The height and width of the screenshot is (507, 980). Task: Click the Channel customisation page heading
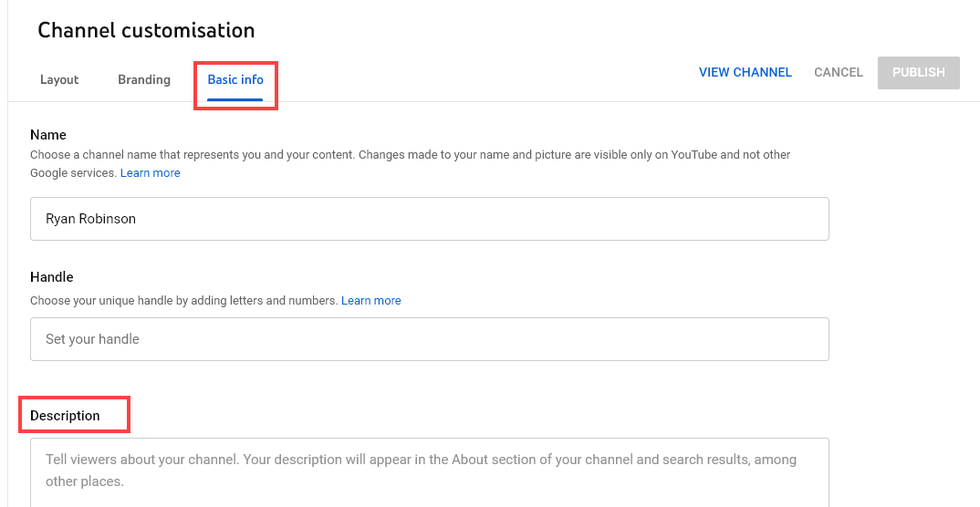[x=146, y=30]
